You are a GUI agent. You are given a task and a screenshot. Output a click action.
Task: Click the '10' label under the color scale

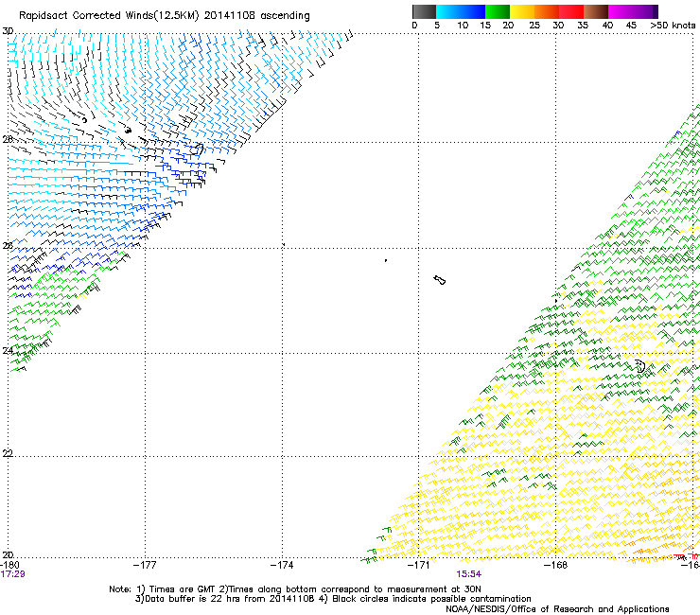tap(463, 25)
